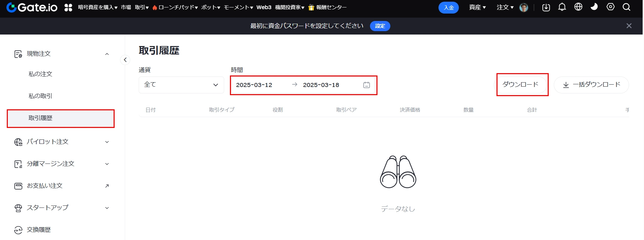
Task: Dismiss the fund password banner
Action: (x=629, y=26)
